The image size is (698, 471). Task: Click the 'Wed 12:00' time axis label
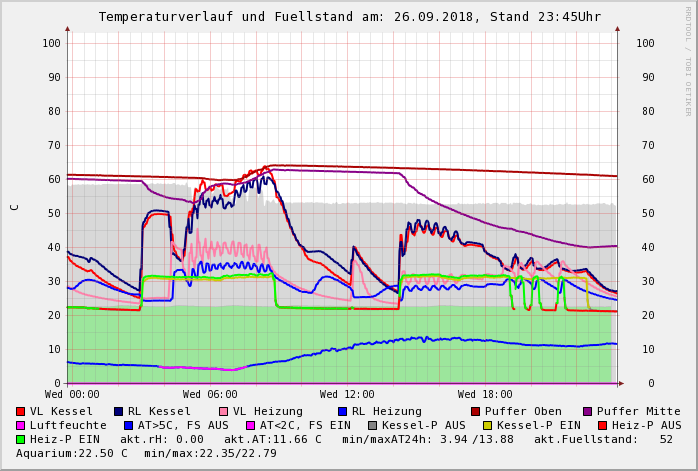point(347,395)
